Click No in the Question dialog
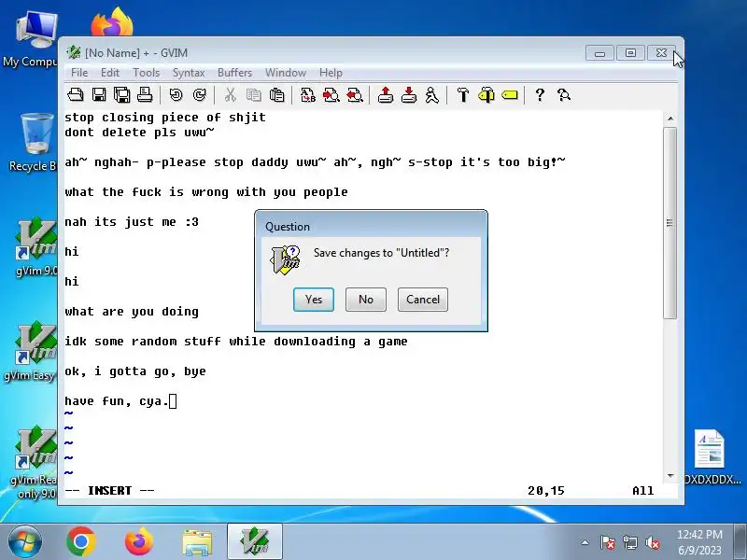747x560 pixels. pyautogui.click(x=366, y=300)
